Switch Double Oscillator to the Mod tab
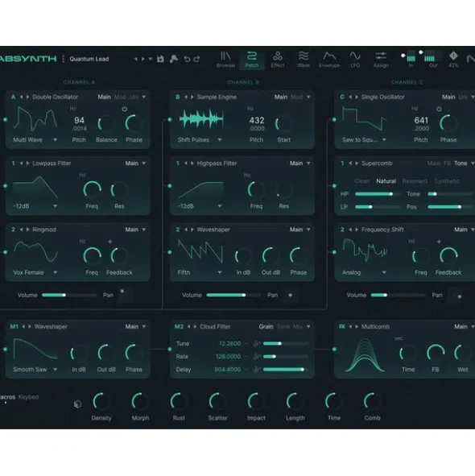 120,97
